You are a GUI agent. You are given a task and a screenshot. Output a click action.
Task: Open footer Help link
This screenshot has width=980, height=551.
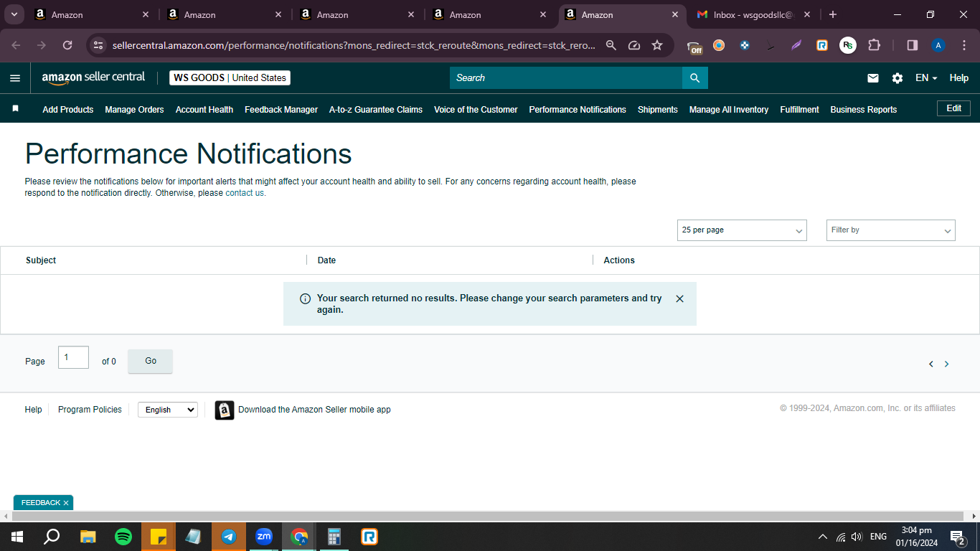tap(33, 410)
